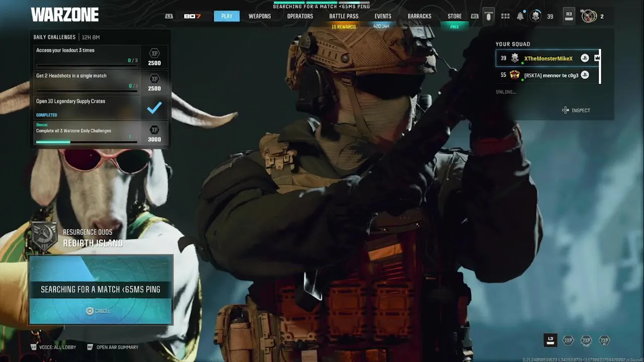Click the 3000 XP bonus reward icon
The height and width of the screenshot is (362, 644).
(154, 133)
